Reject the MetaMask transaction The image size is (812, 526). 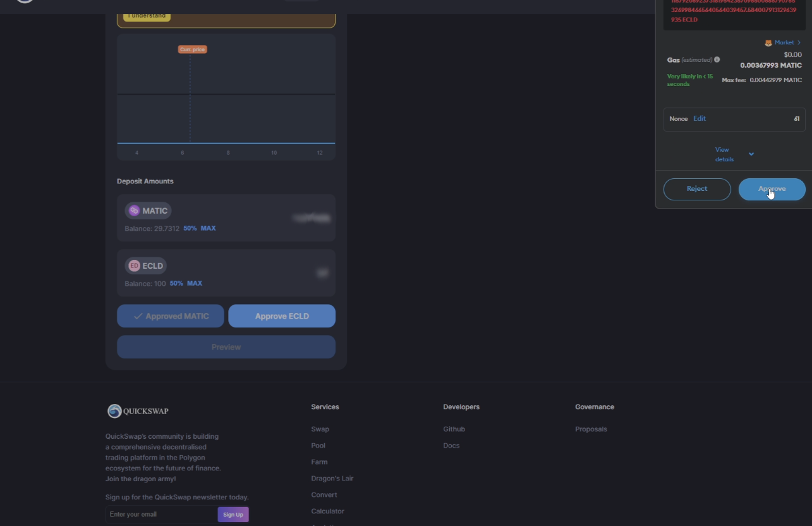click(x=696, y=189)
